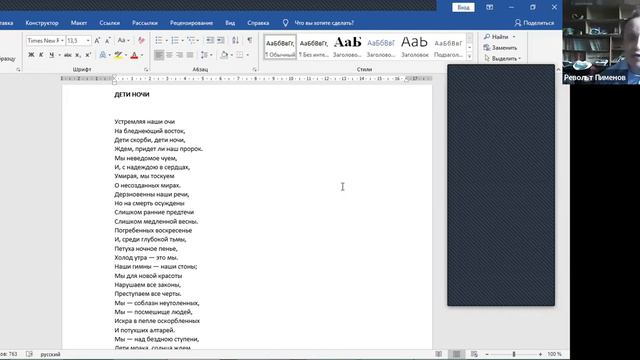Open the Вид tab
Screen dimensions: 640x360
coord(230,23)
